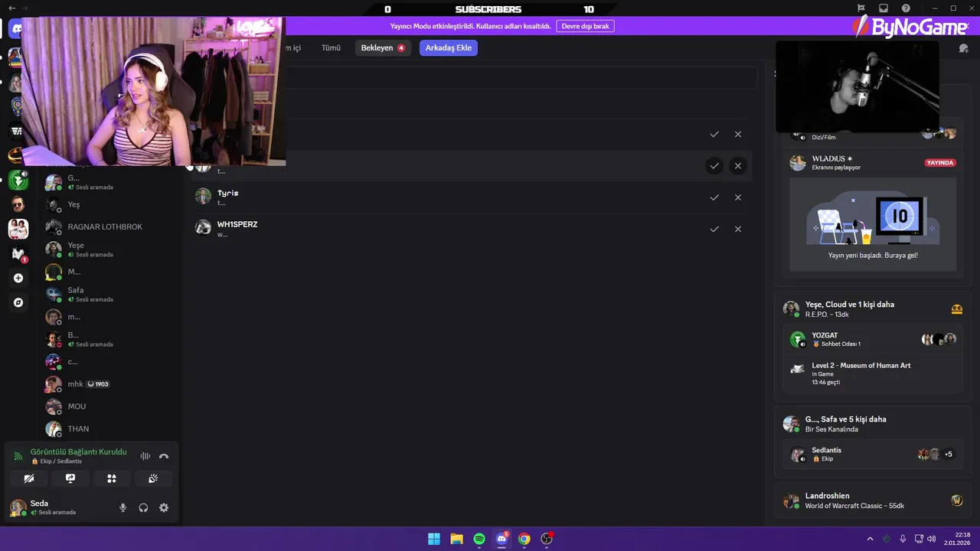Click the flag icon in title bar

coord(861,8)
